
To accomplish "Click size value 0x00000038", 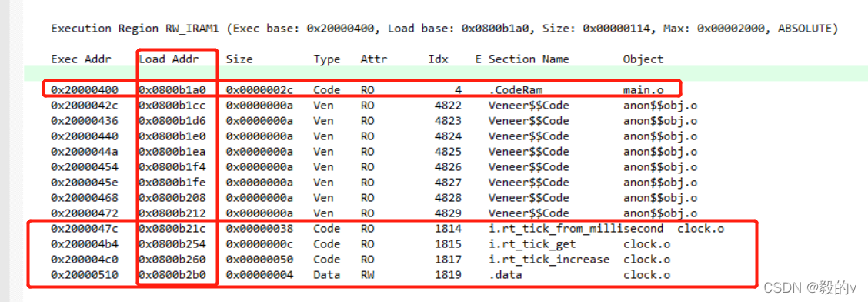I will (259, 228).
